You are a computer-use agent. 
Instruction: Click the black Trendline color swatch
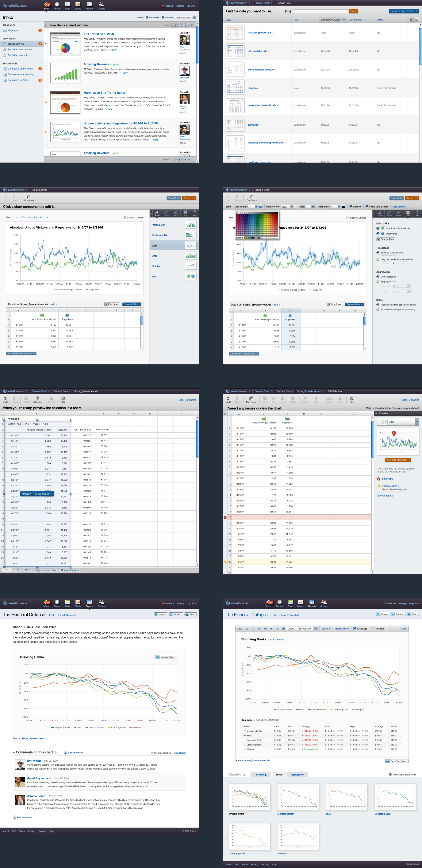click(x=343, y=207)
